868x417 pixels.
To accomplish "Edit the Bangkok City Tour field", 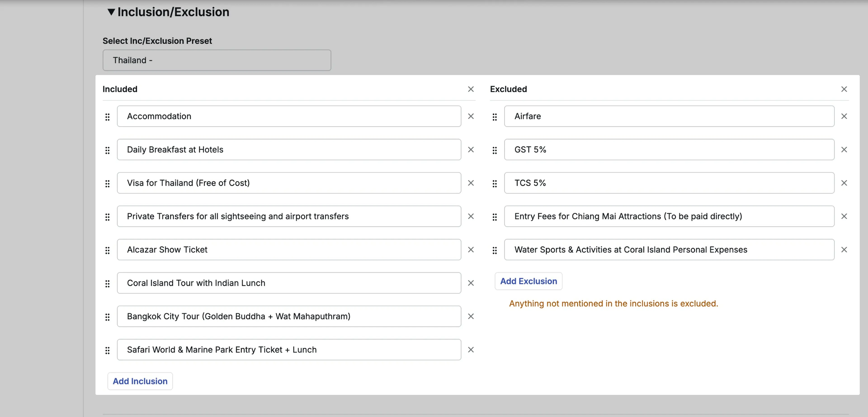I will (x=289, y=317).
